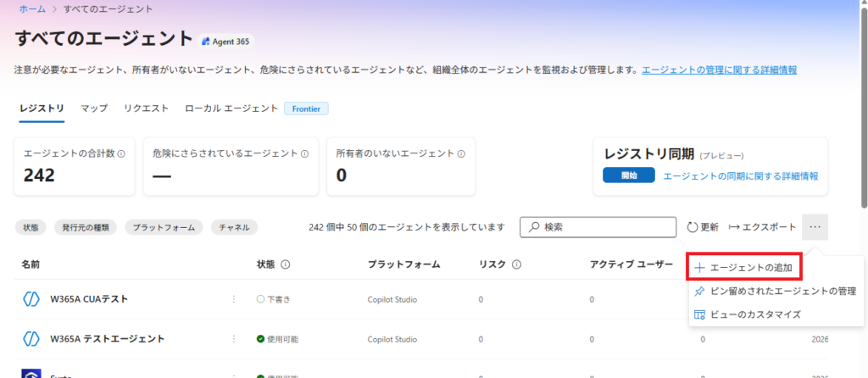Click 下書き status of W365A CUAテスト
Viewport: 868px width, 378px height.
point(274,299)
